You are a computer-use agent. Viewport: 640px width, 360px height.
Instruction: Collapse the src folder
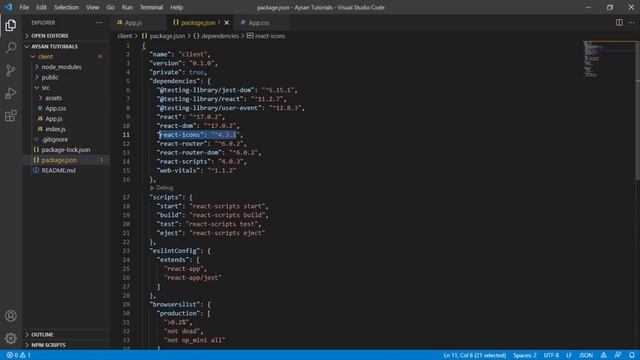point(66,87)
